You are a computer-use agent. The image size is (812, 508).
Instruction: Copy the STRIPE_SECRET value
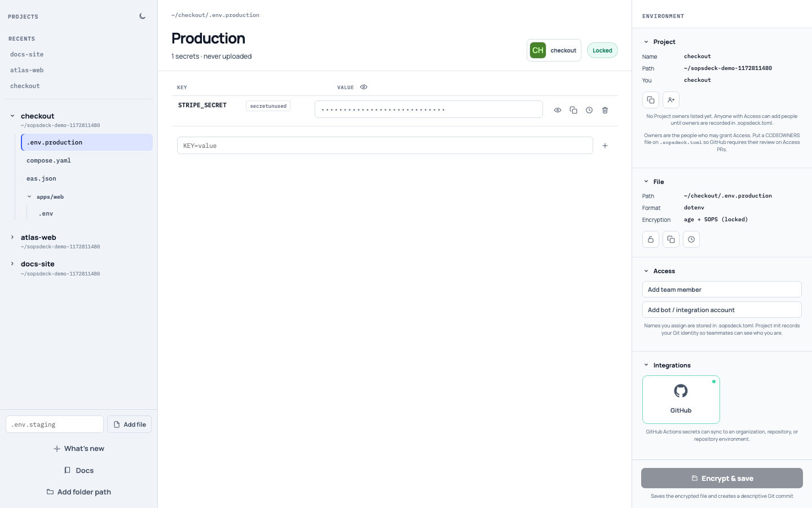point(573,110)
